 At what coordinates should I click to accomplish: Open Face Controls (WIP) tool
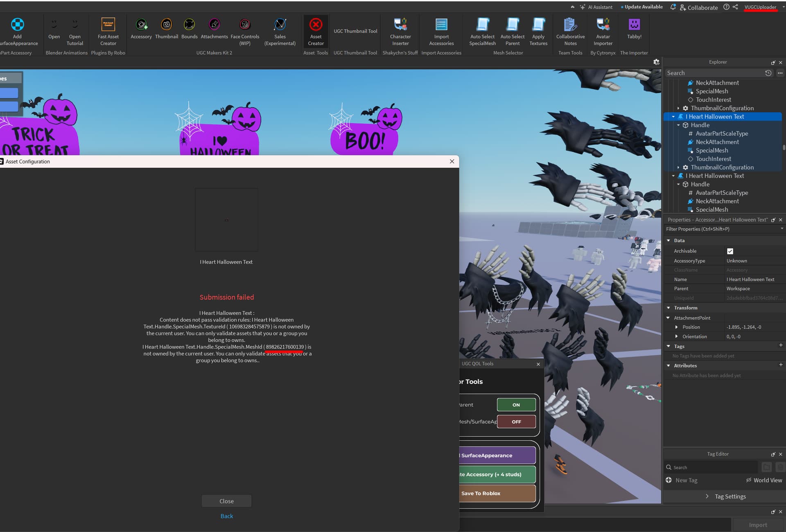point(245,31)
